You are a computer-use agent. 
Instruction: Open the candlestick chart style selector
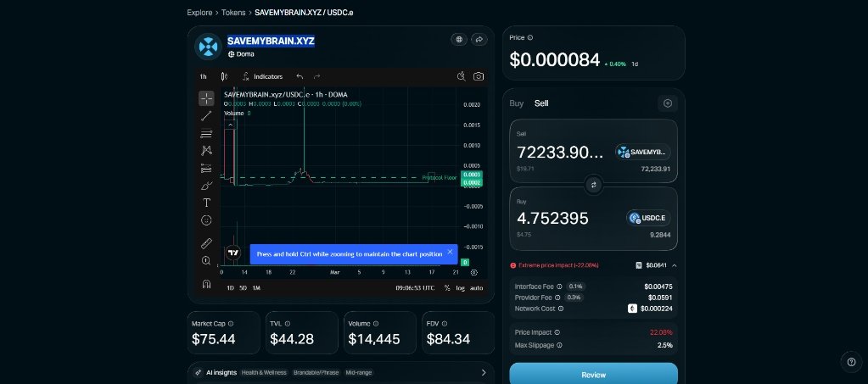[x=224, y=76]
